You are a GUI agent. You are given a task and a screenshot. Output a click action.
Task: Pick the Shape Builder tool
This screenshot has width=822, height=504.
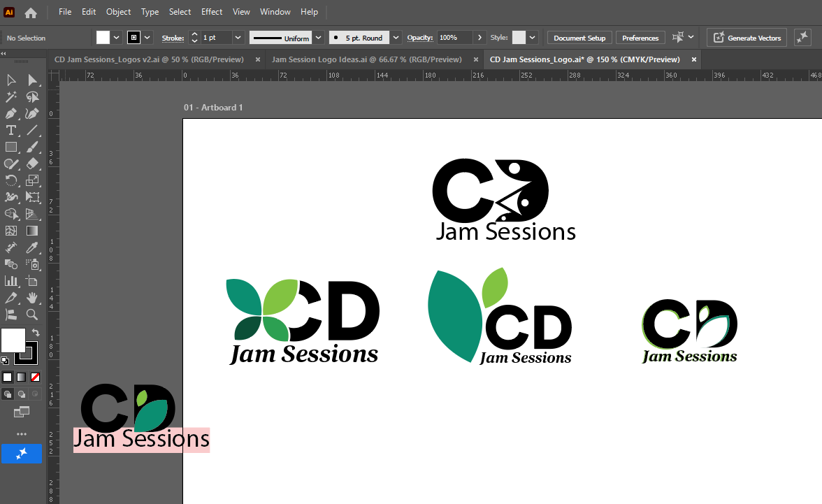pos(10,214)
